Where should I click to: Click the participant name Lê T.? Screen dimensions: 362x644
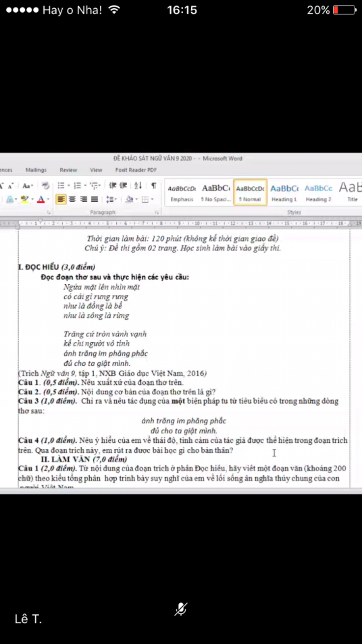(28, 619)
